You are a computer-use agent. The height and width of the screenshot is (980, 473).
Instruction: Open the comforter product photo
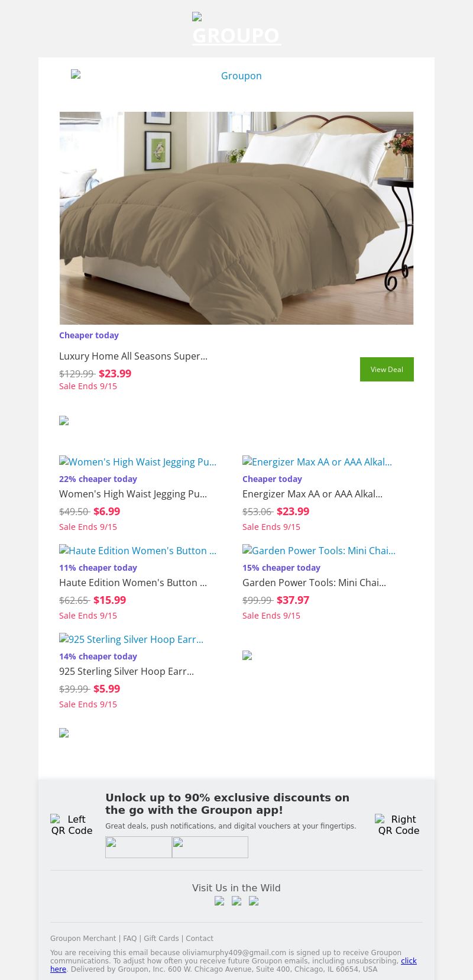237,218
